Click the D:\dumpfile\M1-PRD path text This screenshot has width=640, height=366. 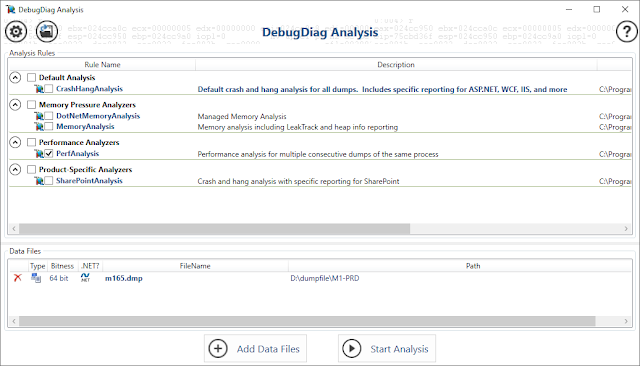[x=325, y=278]
